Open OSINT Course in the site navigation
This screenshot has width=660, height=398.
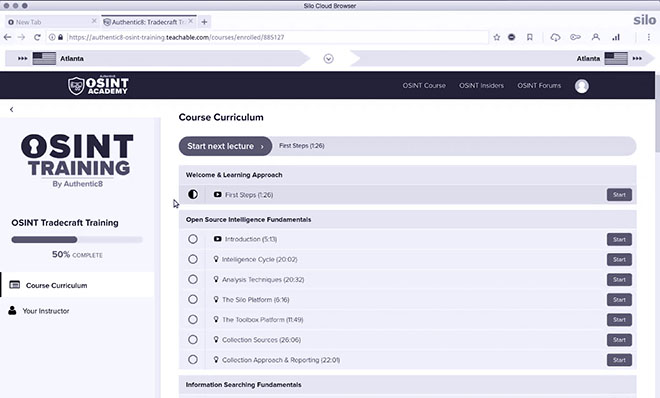tap(424, 85)
